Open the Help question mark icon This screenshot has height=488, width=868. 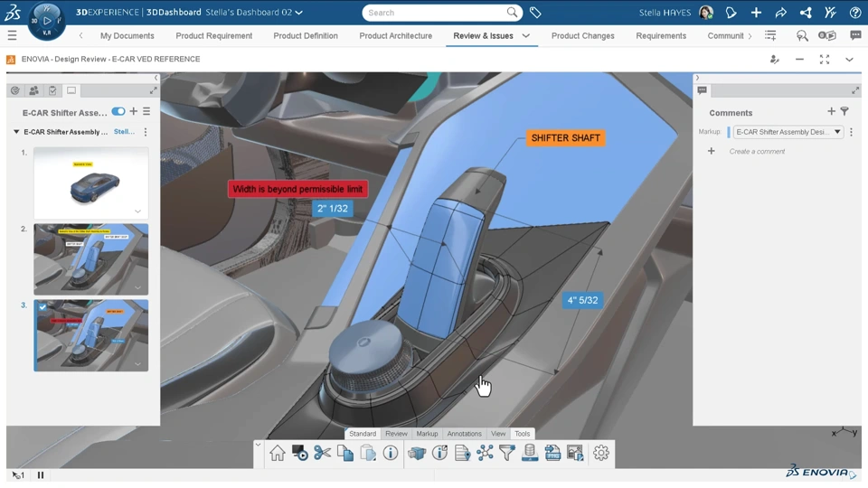point(855,12)
